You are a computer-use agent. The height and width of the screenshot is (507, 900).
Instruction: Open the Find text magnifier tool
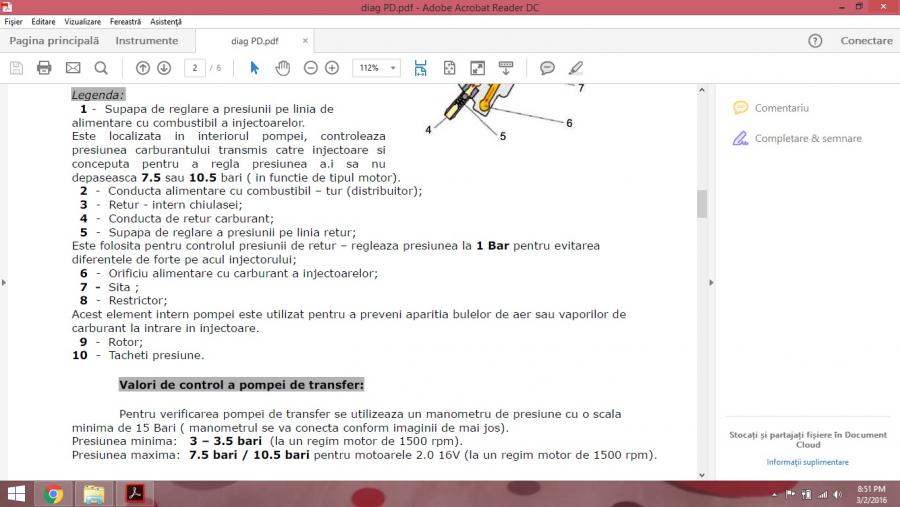pos(101,68)
